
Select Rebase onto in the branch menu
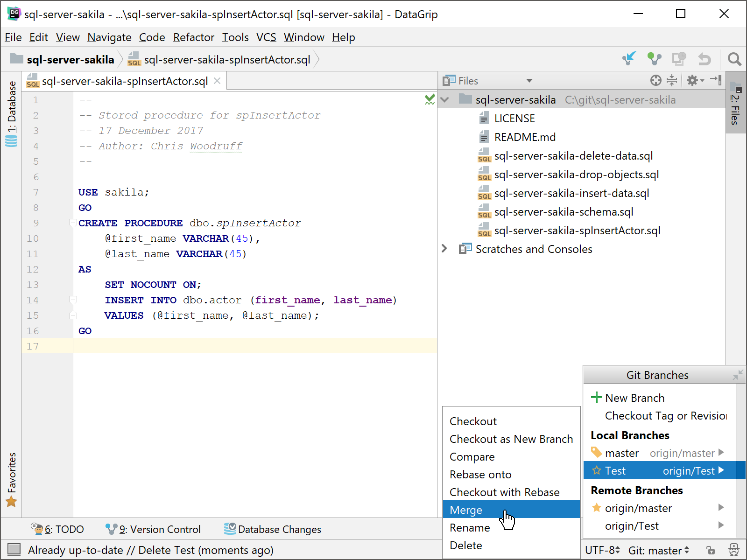click(511, 474)
